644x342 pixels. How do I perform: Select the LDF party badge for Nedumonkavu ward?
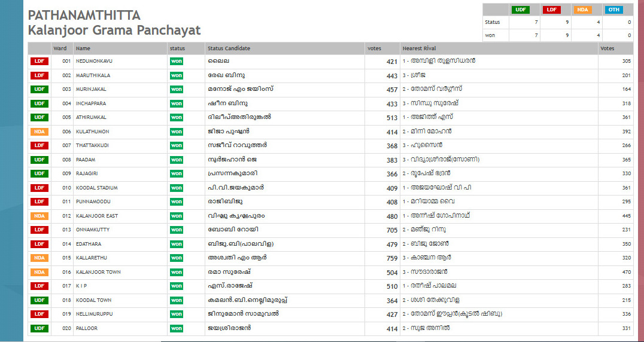tap(39, 61)
